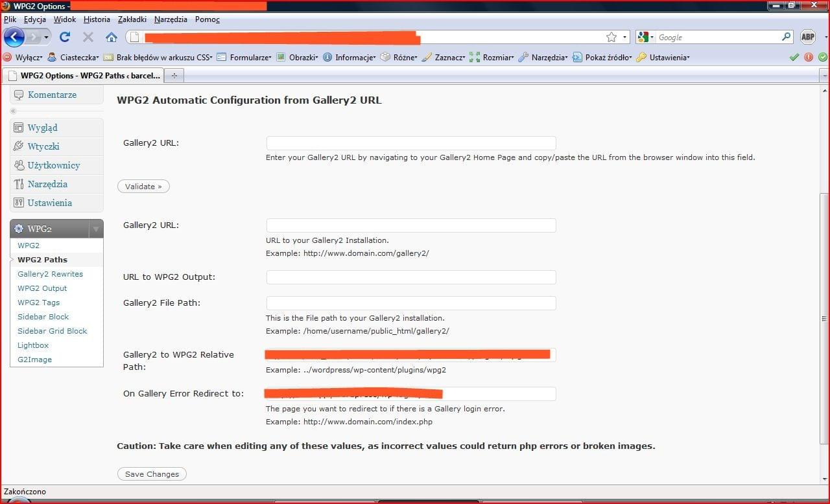Screen dimensions: 830x504
Task: Click Pokaż źródło in the toolbar
Action: tap(602, 57)
